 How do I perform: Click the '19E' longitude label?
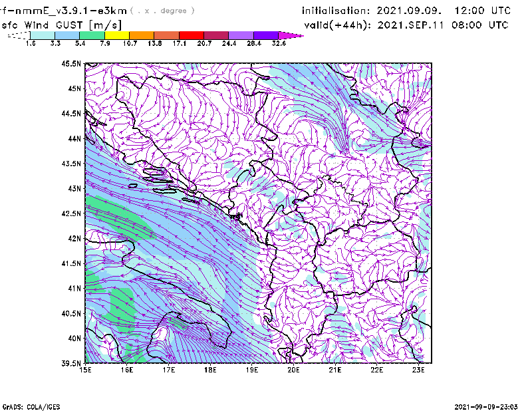252,370
